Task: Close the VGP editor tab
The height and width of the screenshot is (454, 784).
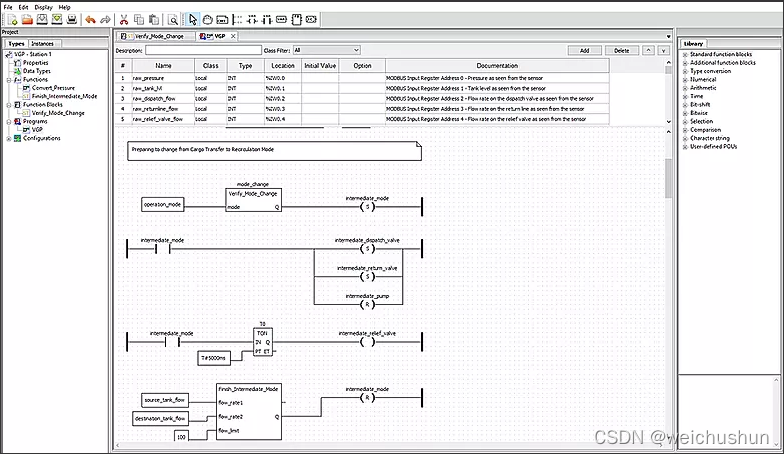Action: pyautogui.click(x=233, y=36)
